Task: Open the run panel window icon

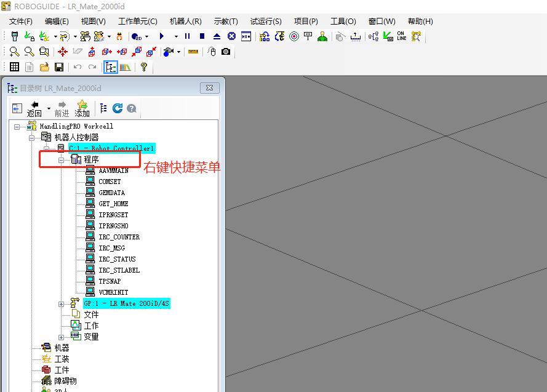Action: pyautogui.click(x=246, y=36)
